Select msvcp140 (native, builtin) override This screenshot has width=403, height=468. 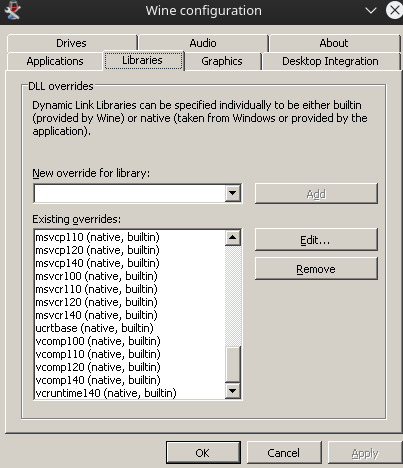[130, 263]
